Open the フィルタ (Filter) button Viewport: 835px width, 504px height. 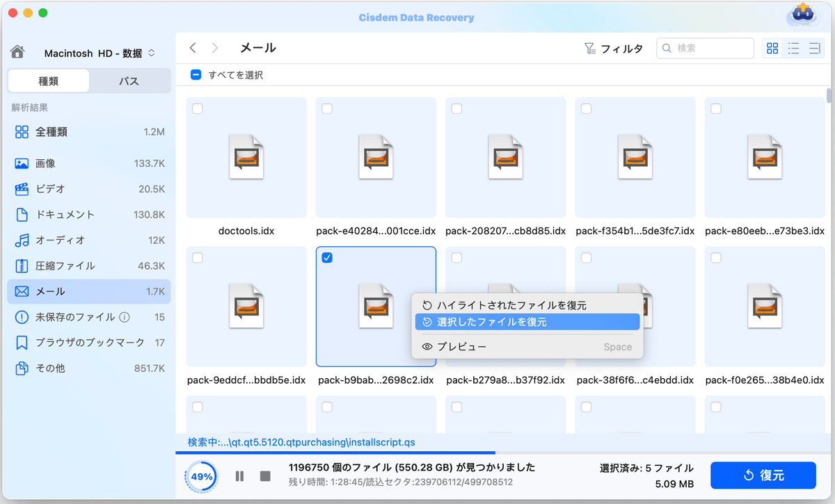(613, 49)
